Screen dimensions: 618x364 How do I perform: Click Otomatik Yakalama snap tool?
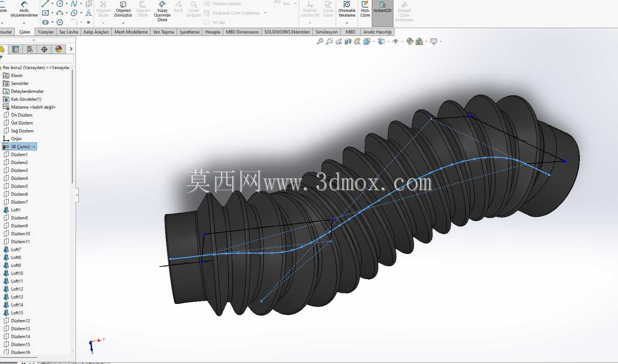click(347, 9)
